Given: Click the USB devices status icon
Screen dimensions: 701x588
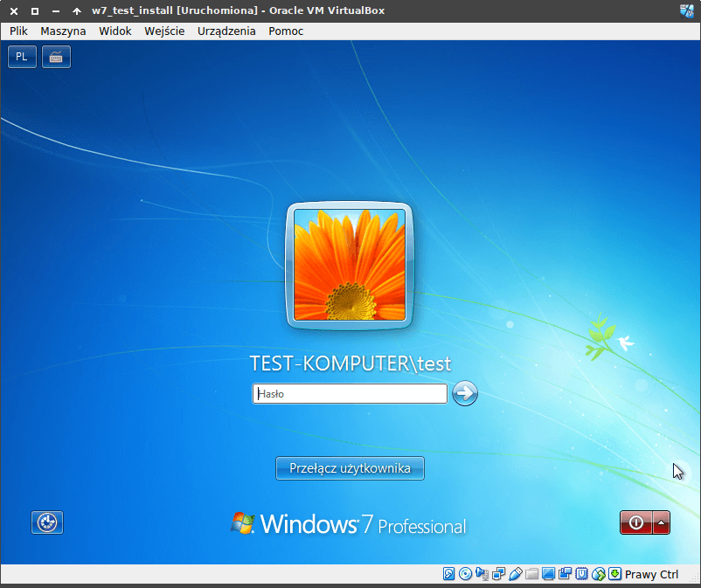Looking at the screenshot, I should pyautogui.click(x=515, y=574).
